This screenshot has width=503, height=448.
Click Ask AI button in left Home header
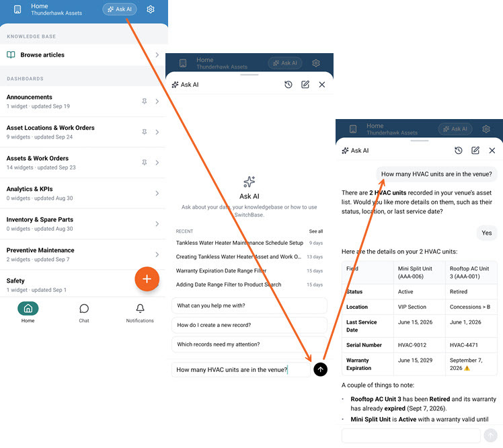[x=119, y=9]
